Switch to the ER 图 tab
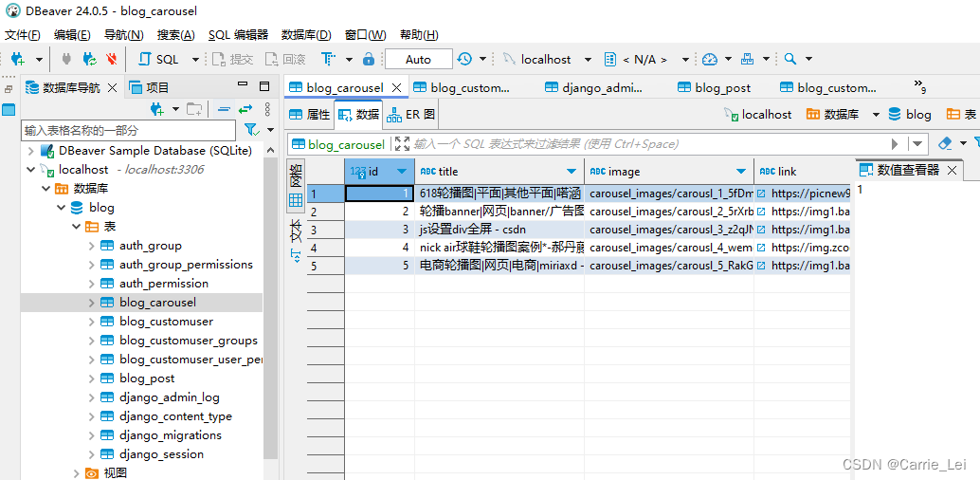 (411, 115)
